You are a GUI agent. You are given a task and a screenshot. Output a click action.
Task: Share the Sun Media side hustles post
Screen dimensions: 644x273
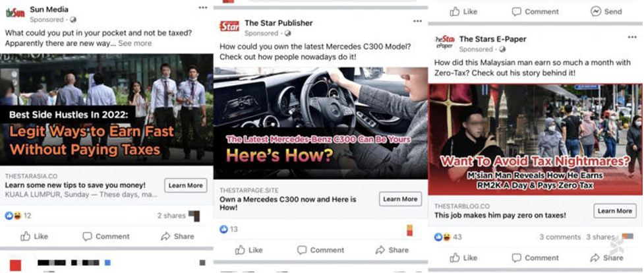coord(177,237)
